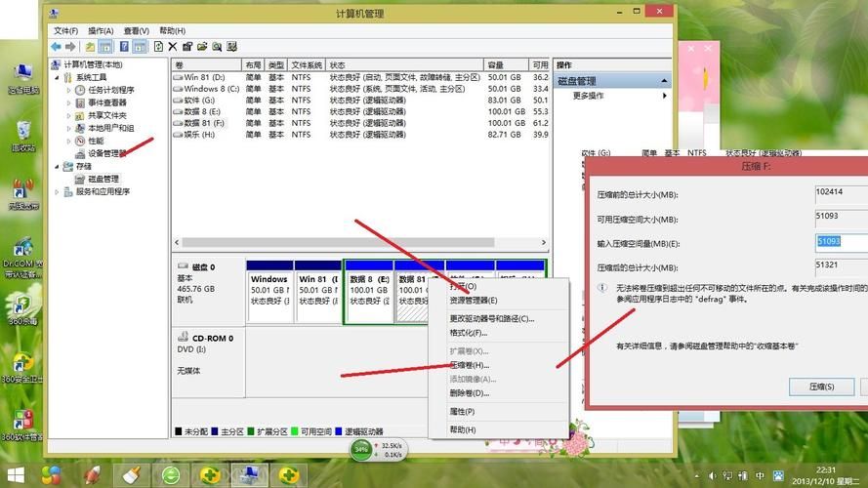Open the brush cleaner taskbar icon
868x488 pixels.
coord(131,474)
